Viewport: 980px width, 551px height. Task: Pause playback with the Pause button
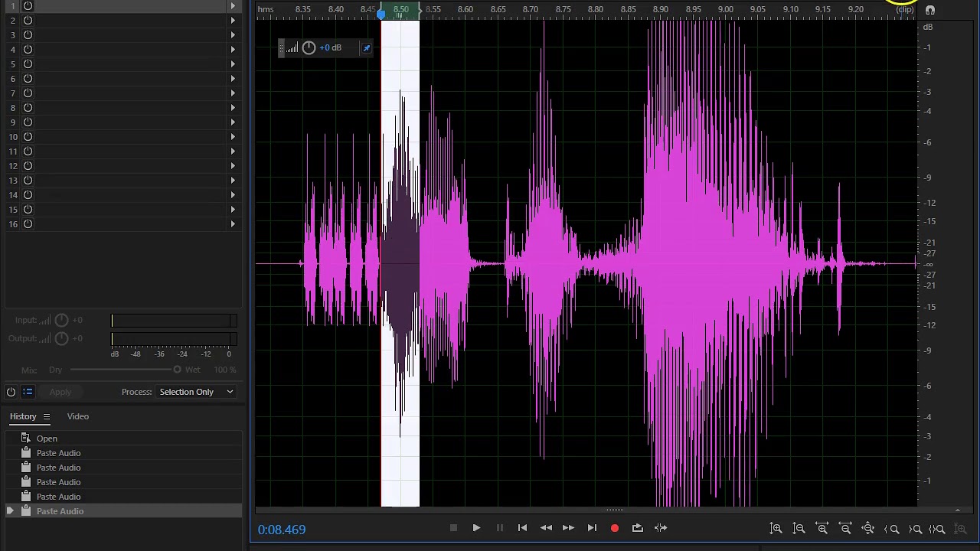point(499,528)
